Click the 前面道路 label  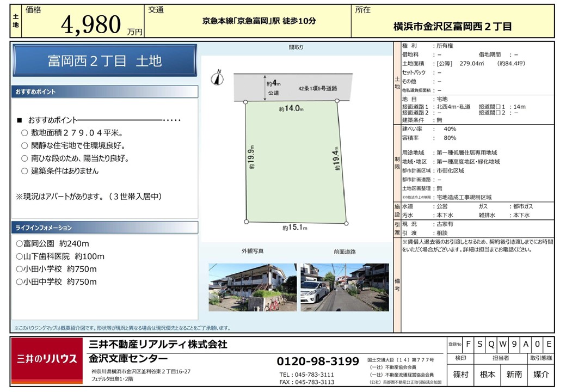344,252
